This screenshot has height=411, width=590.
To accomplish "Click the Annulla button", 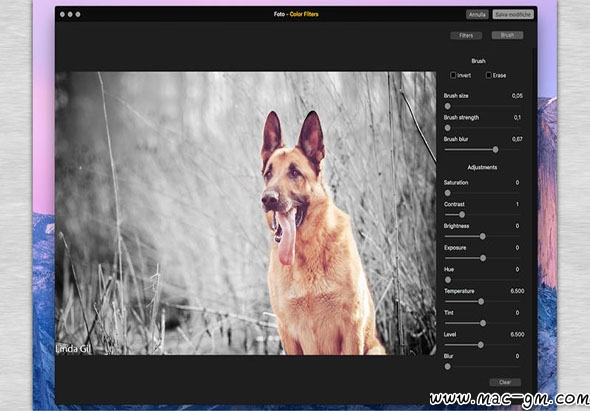I will [x=477, y=15].
